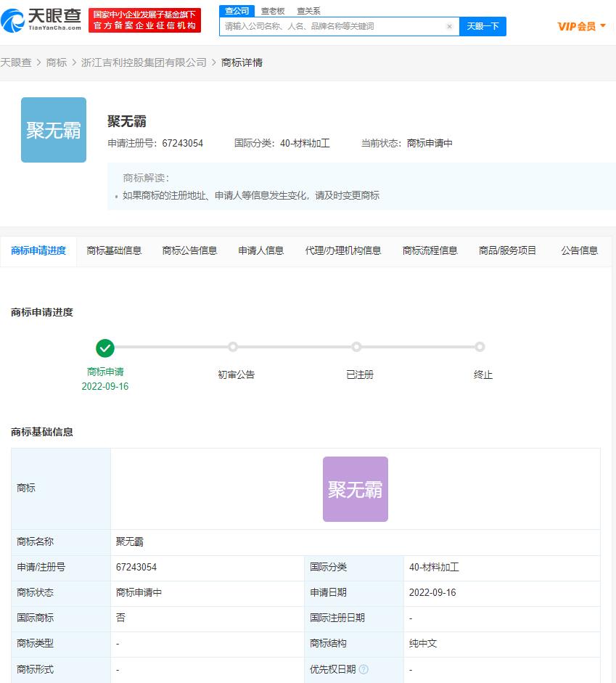
Task: Click the 商标基础信息 section heading
Action: [42, 432]
